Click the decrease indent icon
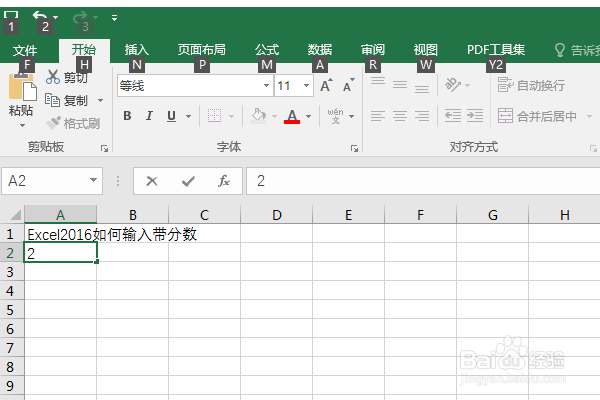 453,116
